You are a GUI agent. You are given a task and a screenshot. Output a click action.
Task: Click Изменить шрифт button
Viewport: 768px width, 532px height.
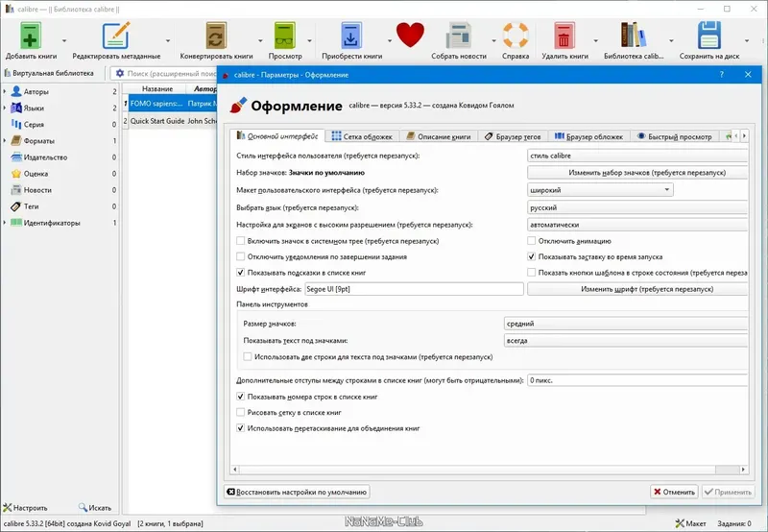click(637, 289)
